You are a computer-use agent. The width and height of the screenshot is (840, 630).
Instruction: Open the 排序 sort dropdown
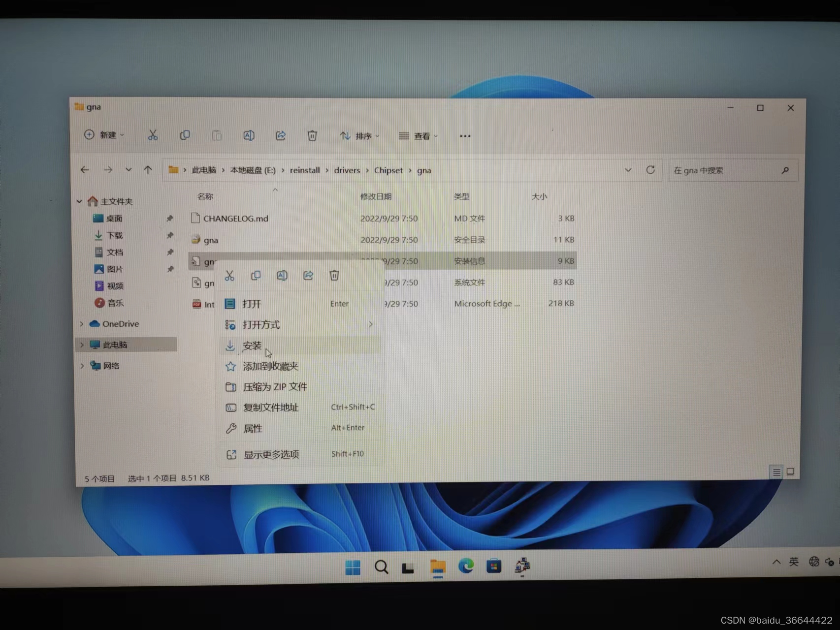coord(359,136)
